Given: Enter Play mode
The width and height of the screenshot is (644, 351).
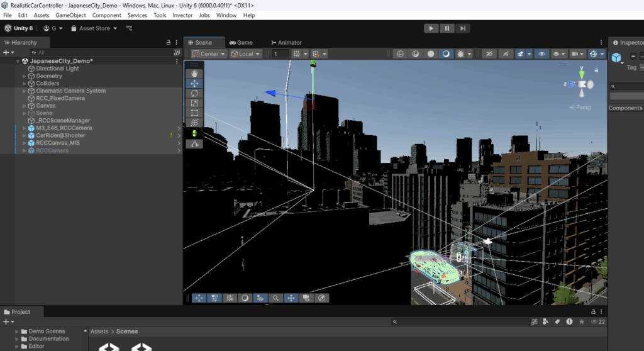Looking at the screenshot, I should coord(431,28).
